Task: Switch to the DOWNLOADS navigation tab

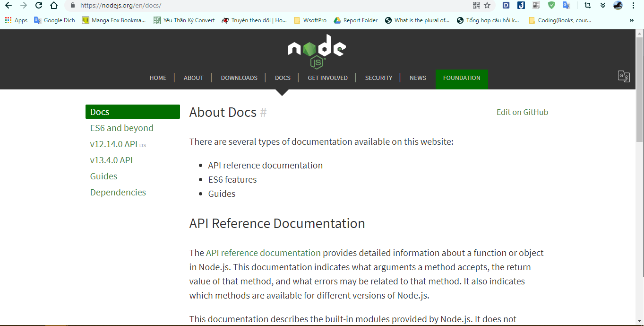Action: pos(239,78)
